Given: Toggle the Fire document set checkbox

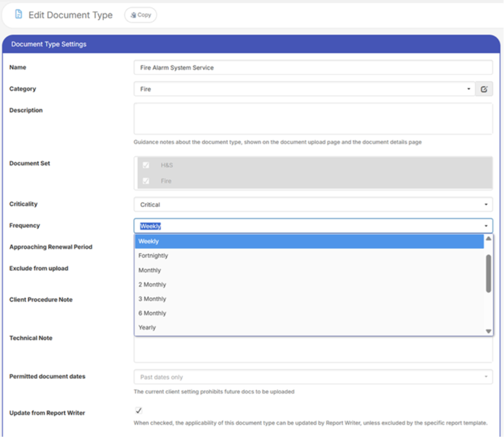Looking at the screenshot, I should coord(146,181).
